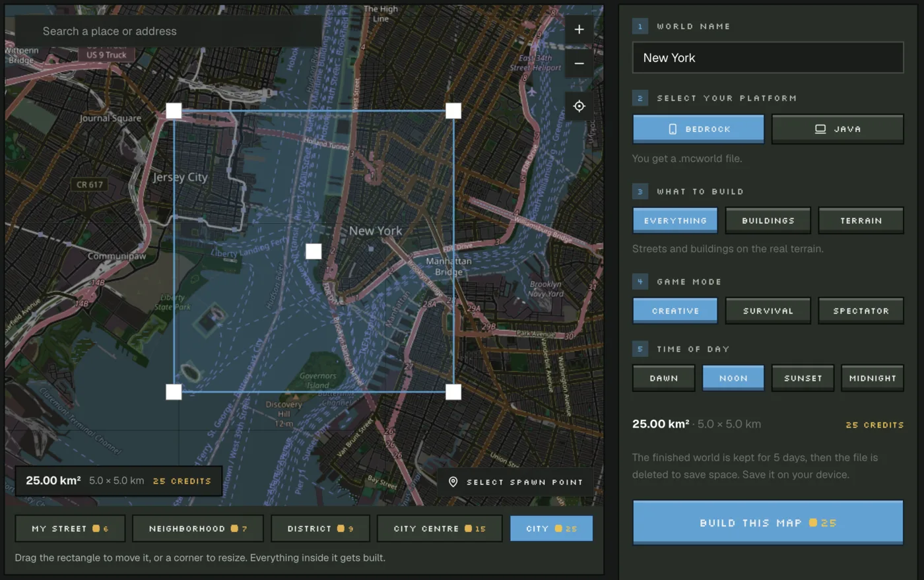The image size is (924, 580).
Task: Zoom in on the map with plus icon
Action: click(579, 30)
